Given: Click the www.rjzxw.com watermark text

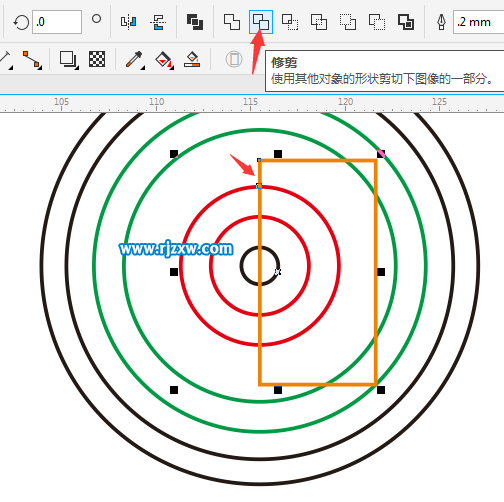Looking at the screenshot, I should coord(176,249).
